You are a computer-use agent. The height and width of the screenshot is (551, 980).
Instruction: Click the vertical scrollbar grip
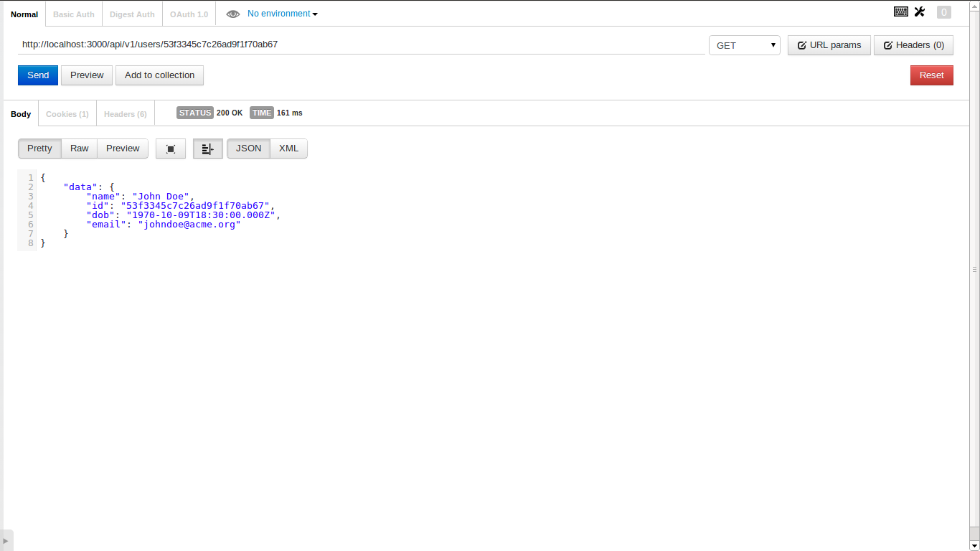point(974,270)
